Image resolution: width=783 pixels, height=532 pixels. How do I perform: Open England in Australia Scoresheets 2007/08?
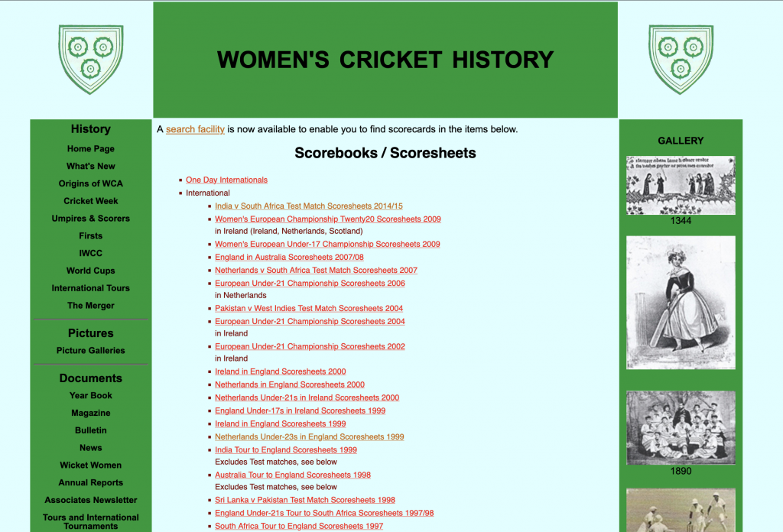[x=289, y=258]
